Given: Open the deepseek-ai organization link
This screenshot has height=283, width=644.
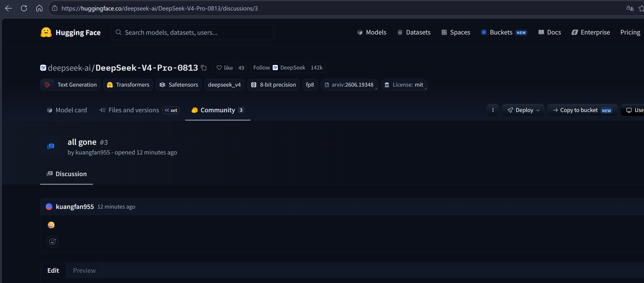Looking at the screenshot, I should point(69,68).
